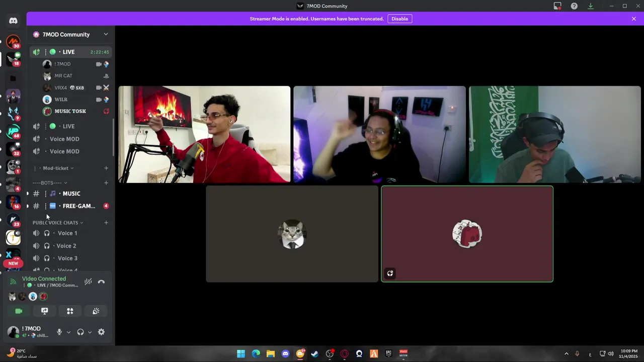Open server icon with 18 notifications badge

tap(13, 59)
